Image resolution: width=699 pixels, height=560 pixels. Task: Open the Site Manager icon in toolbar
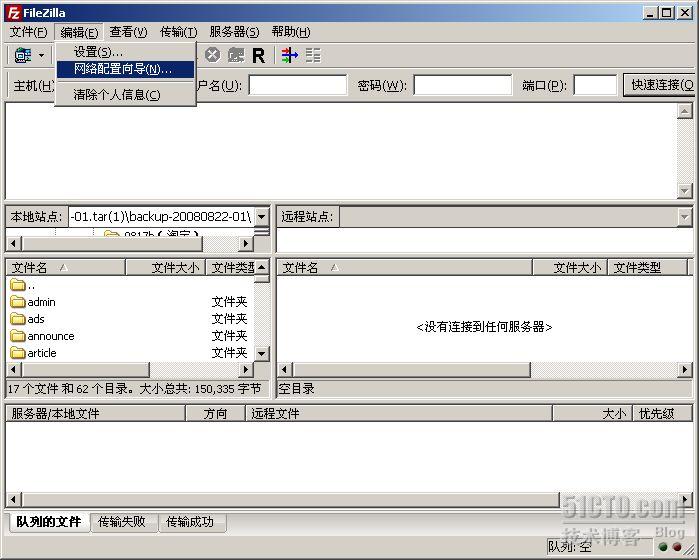tap(22, 55)
